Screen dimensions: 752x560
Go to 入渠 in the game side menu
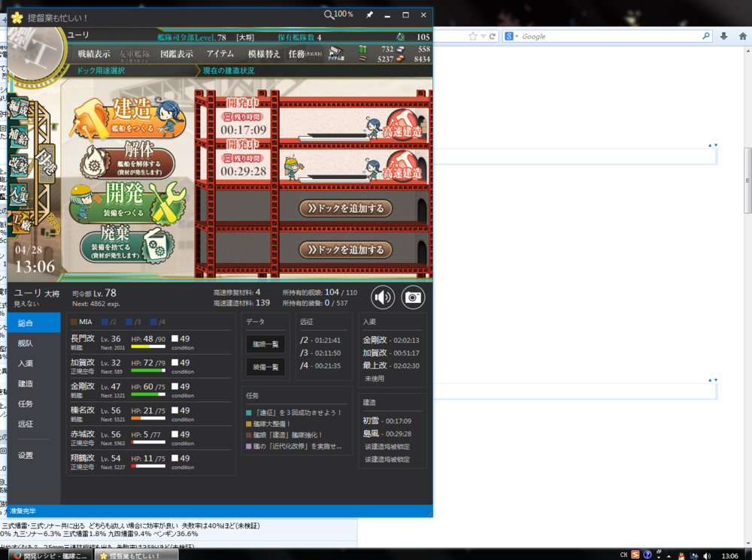20,194
